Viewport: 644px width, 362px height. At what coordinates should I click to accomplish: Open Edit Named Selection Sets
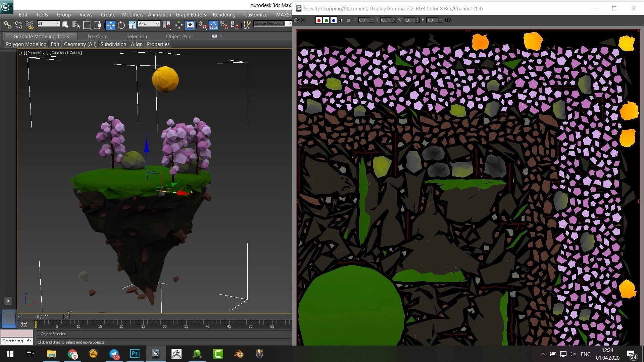247,25
